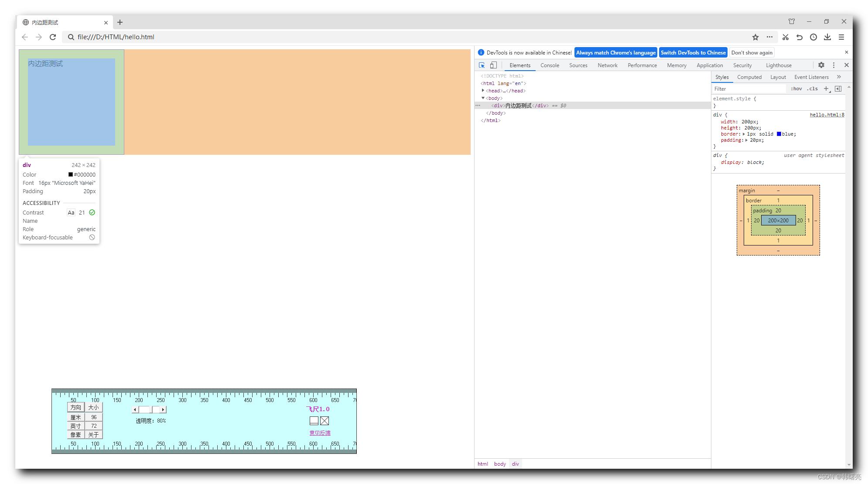This screenshot has height=484, width=868.
Task: Expand the head element node
Action: tap(483, 91)
